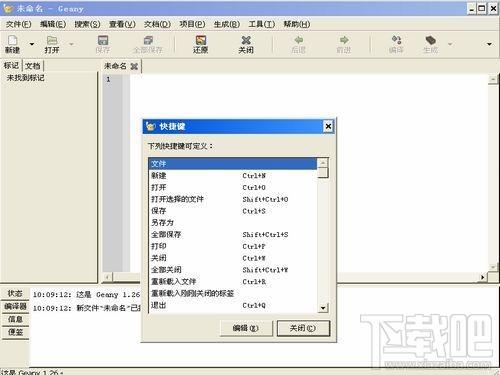
Task: Open the 搜索(S) menu
Action: 87,24
